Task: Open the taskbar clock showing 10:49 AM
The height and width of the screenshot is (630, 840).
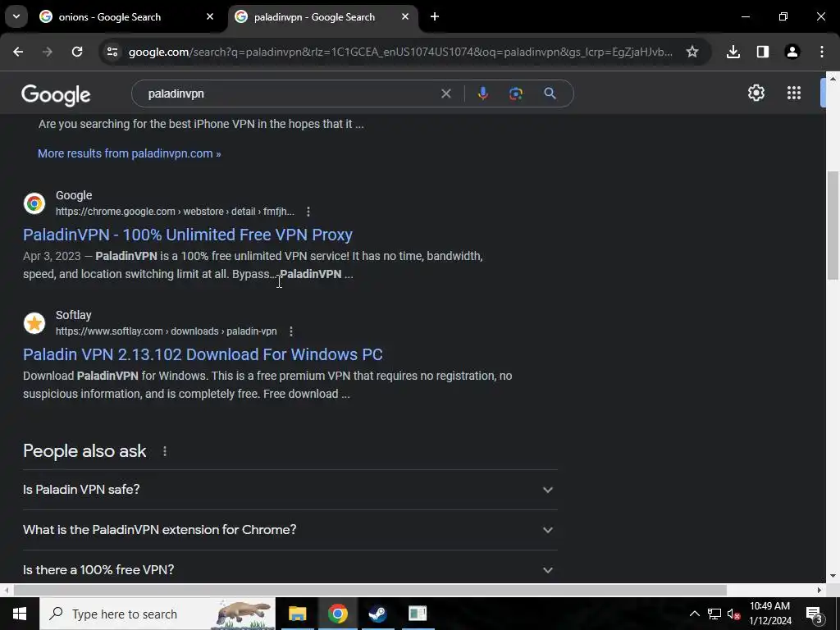Action: (x=769, y=614)
